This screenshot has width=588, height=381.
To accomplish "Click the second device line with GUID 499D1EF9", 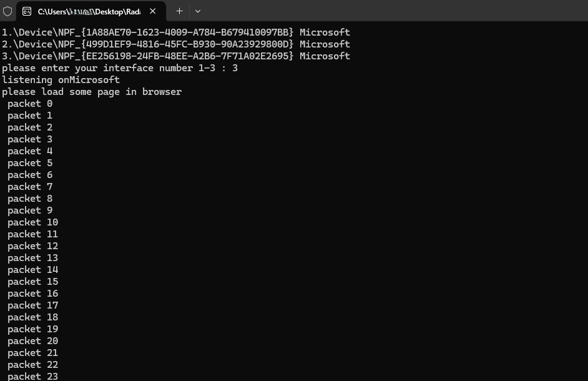I will click(176, 44).
